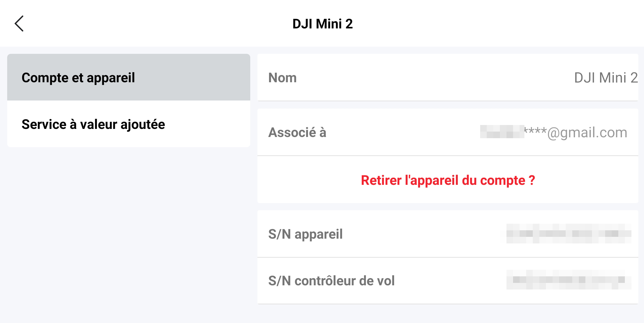Tap the asterisks before @gmail.com
Screen dimensions: 644x323
[535, 131]
